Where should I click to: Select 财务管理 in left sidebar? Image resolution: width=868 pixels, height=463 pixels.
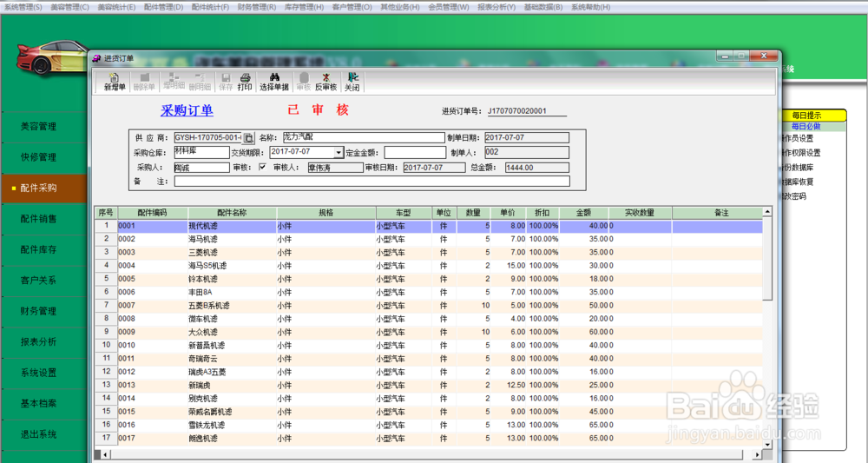point(43,311)
